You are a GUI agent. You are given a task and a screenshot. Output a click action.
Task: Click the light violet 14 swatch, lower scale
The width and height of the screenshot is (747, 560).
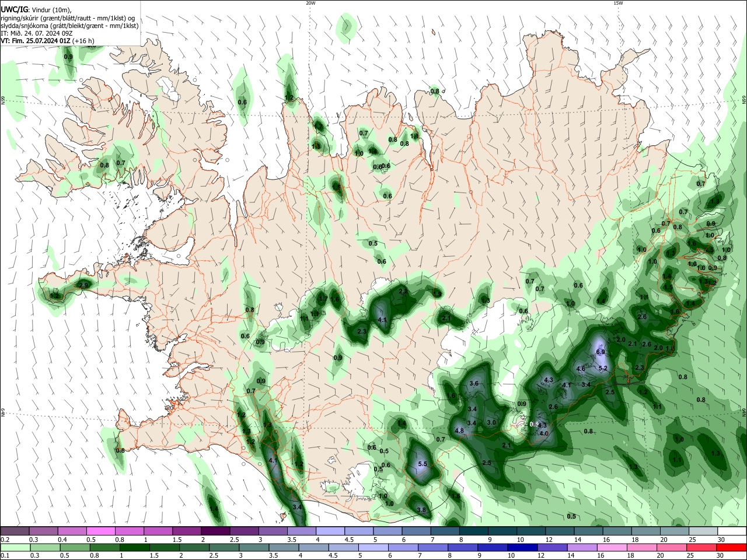pyautogui.click(x=581, y=547)
